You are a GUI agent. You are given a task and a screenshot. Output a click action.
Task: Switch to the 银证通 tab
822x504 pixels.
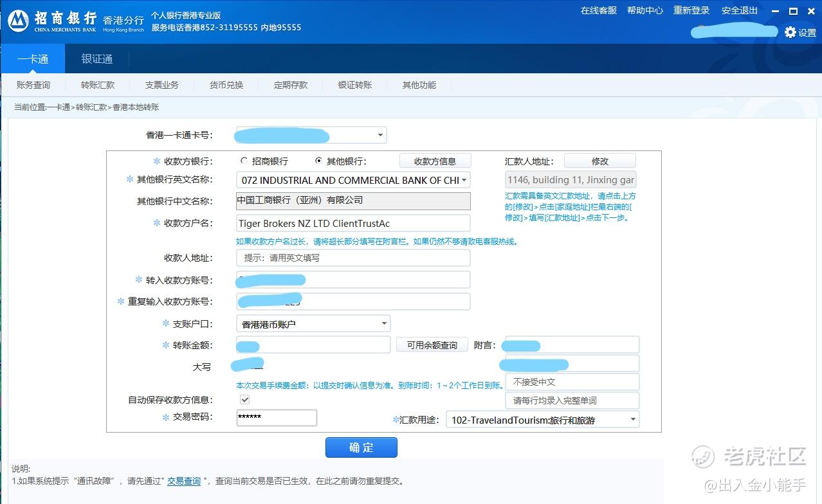tap(97, 59)
